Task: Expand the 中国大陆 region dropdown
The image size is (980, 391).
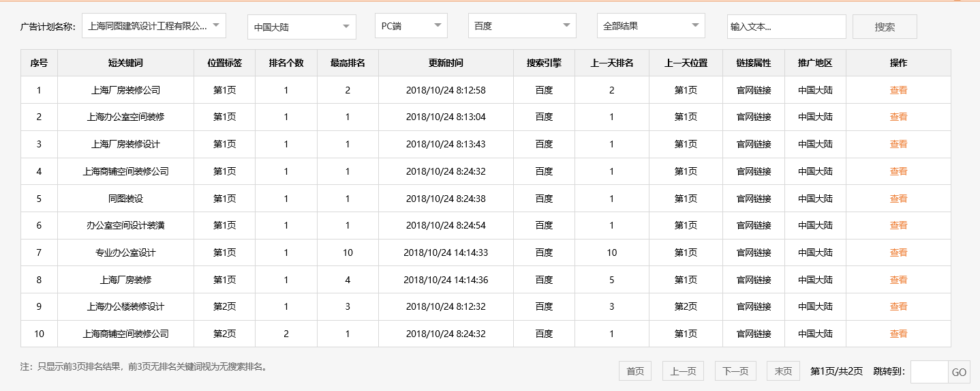Action: [x=302, y=27]
